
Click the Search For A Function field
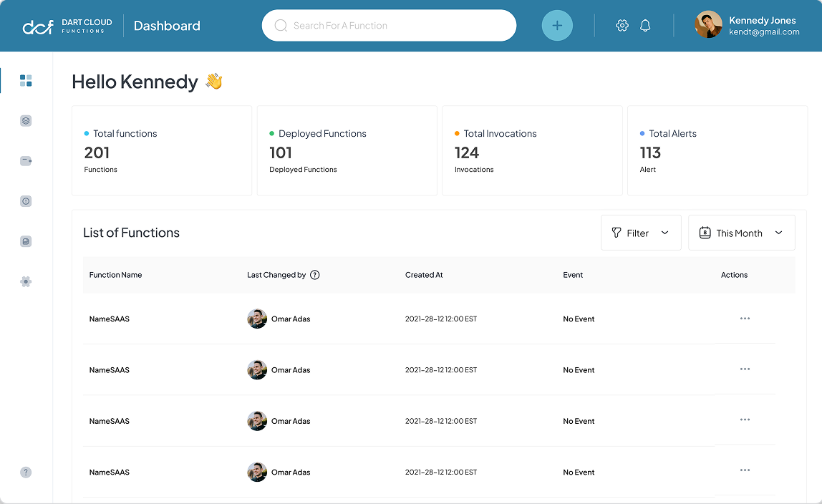[389, 25]
